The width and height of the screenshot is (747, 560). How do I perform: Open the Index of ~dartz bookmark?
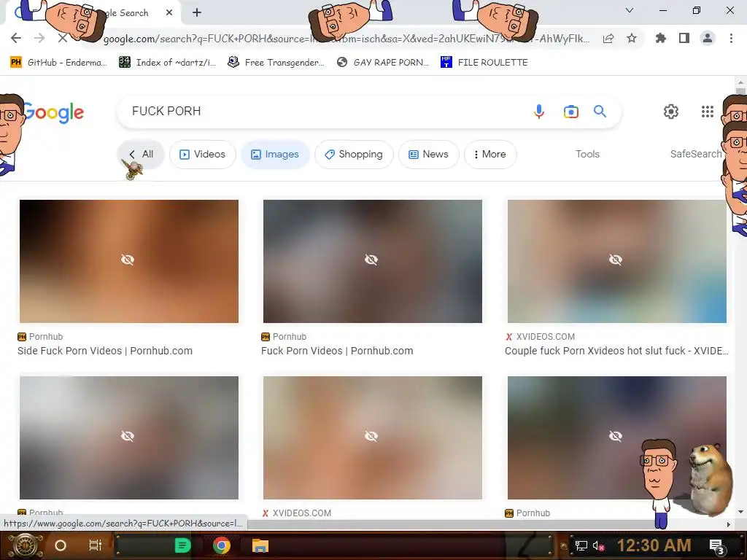(167, 63)
